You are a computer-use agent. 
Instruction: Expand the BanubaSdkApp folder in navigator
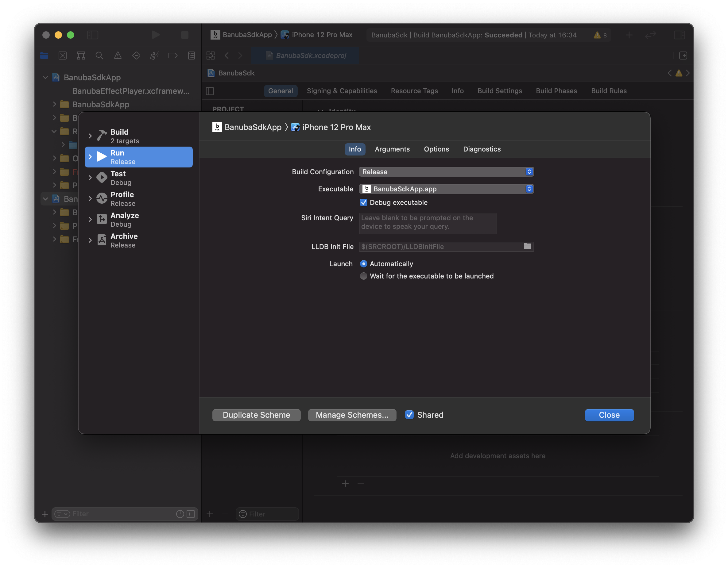[54, 104]
